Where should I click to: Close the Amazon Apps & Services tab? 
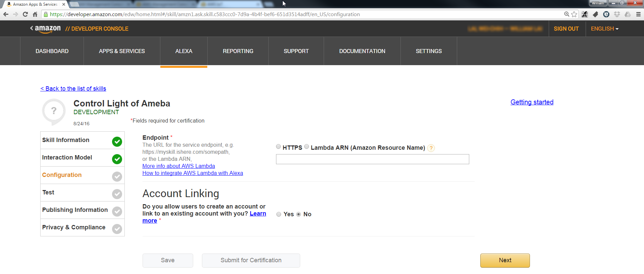tap(64, 4)
